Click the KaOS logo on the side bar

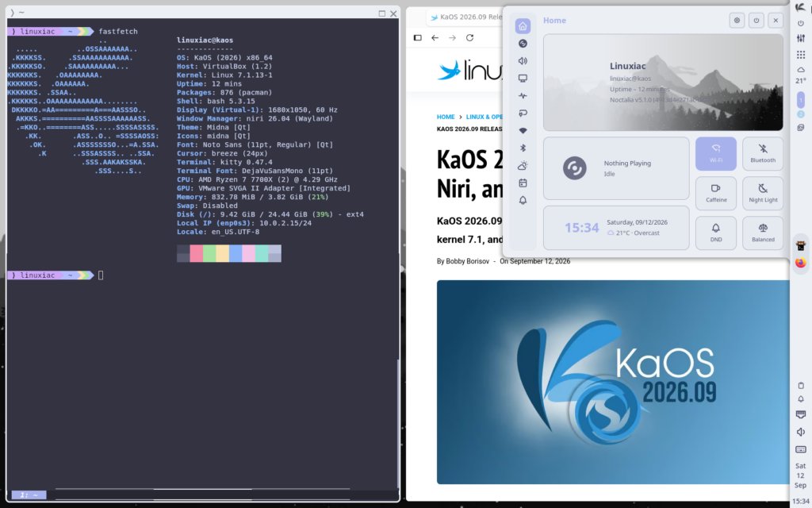[801, 8]
